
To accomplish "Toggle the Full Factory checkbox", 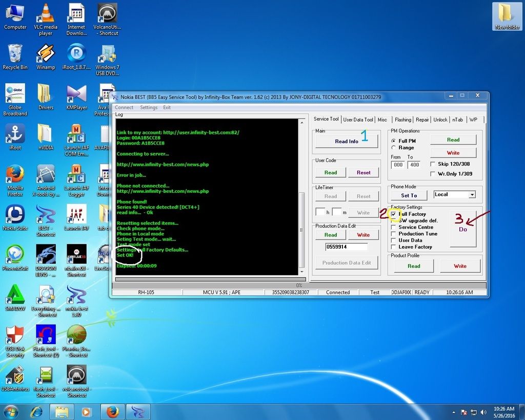I will click(x=393, y=214).
